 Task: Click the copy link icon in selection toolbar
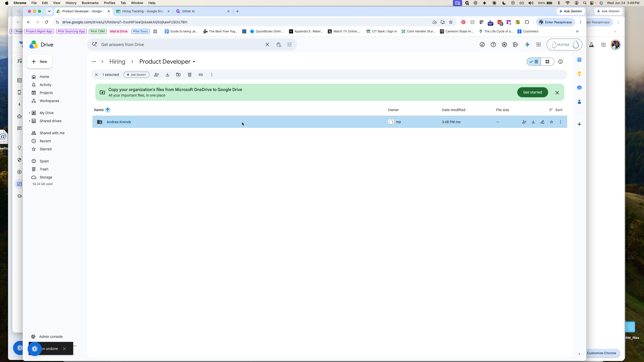(201, 75)
